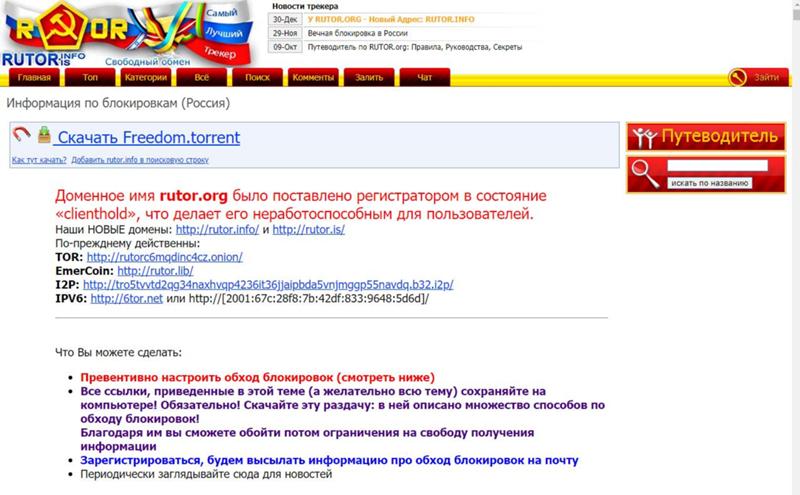Open the Чат tab
The width and height of the screenshot is (800, 495).
(x=425, y=77)
